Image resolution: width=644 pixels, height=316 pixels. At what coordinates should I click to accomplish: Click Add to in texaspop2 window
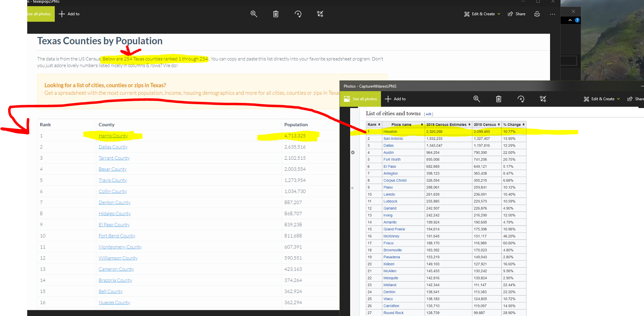pyautogui.click(x=69, y=14)
